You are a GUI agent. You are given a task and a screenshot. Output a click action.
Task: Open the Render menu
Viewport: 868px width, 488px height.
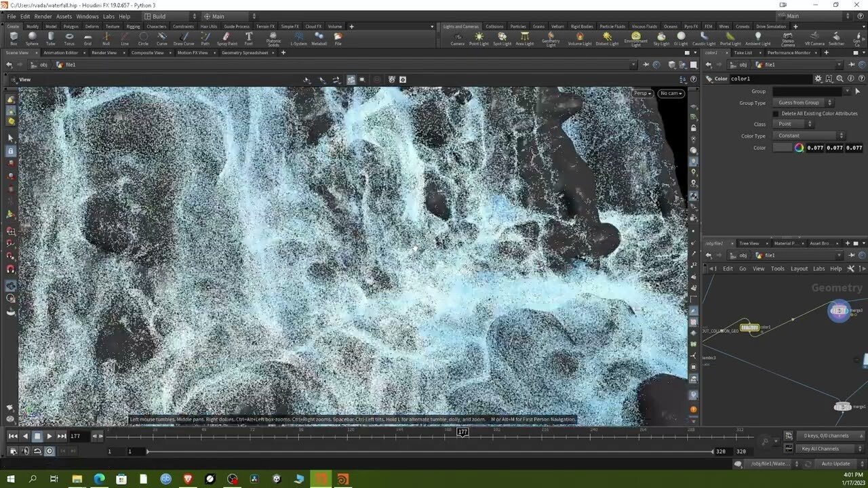click(43, 16)
